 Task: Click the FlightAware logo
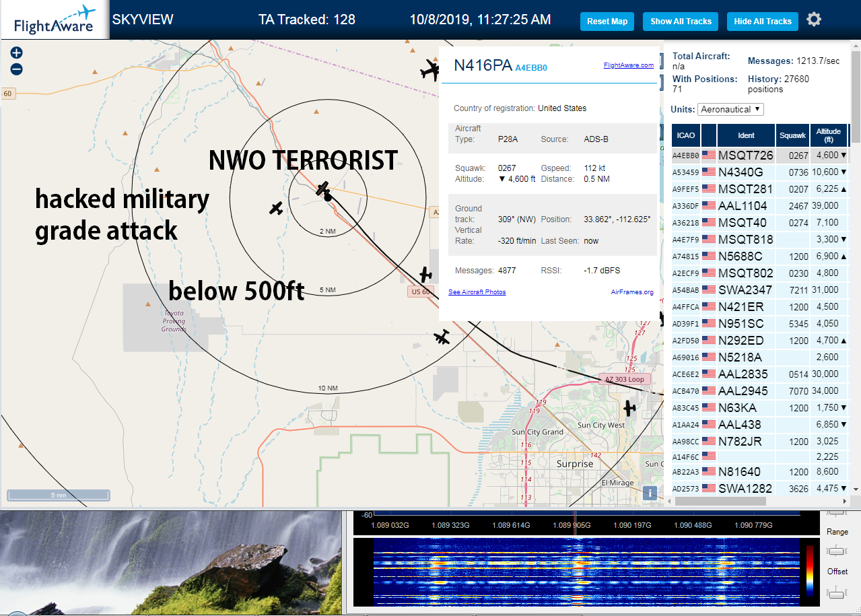55,20
